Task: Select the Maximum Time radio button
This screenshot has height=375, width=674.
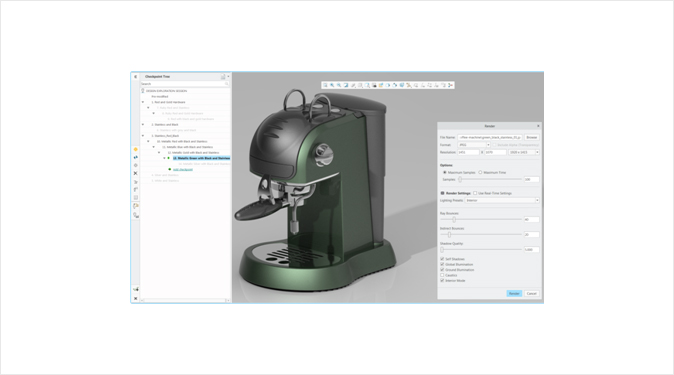Action: point(480,172)
